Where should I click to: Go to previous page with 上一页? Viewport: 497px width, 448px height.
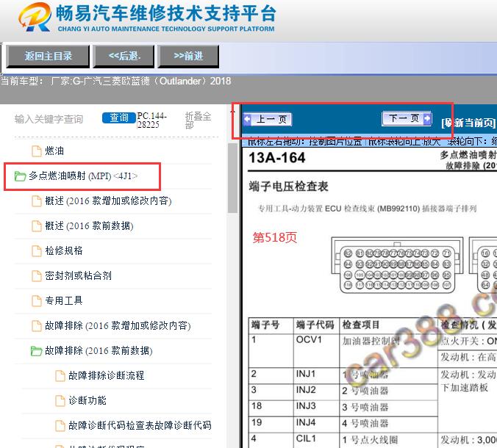point(268,120)
